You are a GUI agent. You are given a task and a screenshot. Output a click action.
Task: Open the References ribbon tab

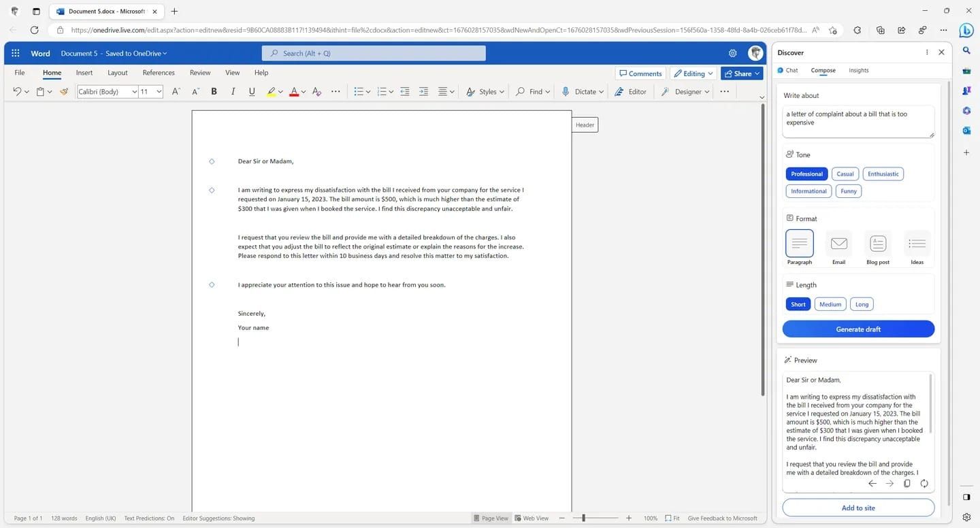coord(159,73)
